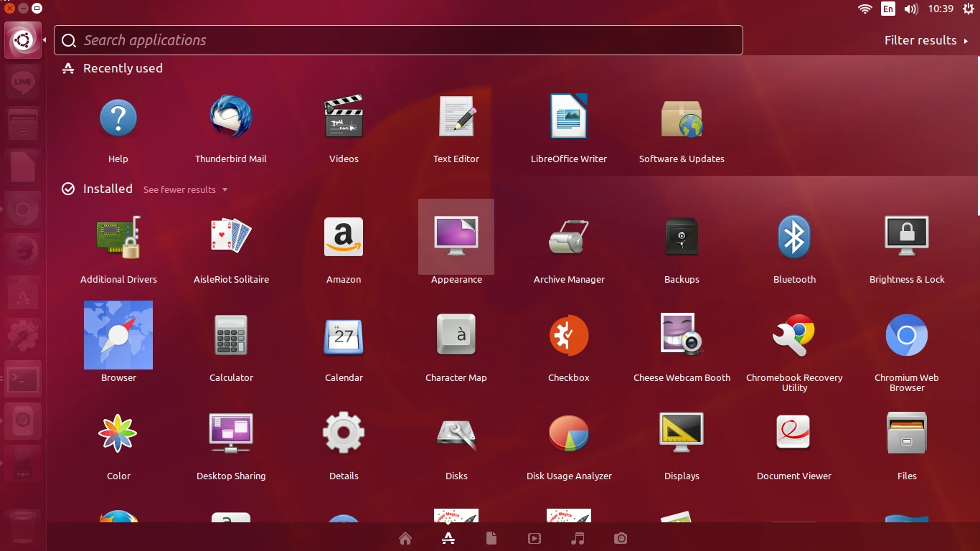980x551 pixels.
Task: Open the Files app
Action: pos(907,433)
